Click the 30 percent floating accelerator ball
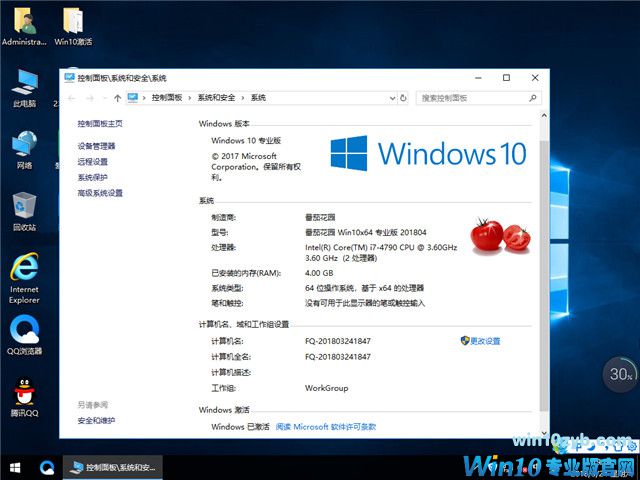 [620, 374]
